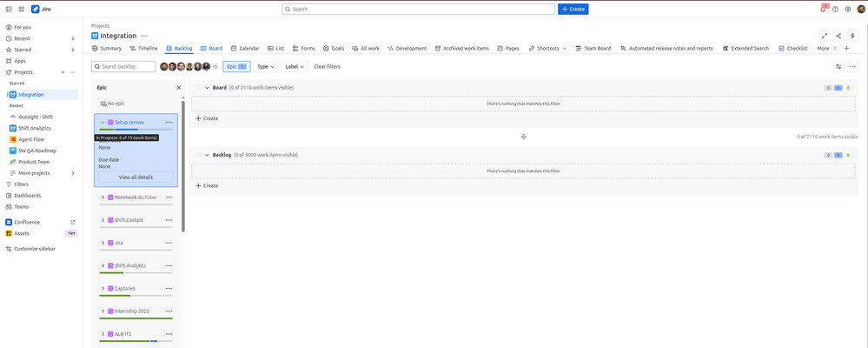
Task: Collapse the sidebar with the top-left panel icon
Action: (x=9, y=9)
